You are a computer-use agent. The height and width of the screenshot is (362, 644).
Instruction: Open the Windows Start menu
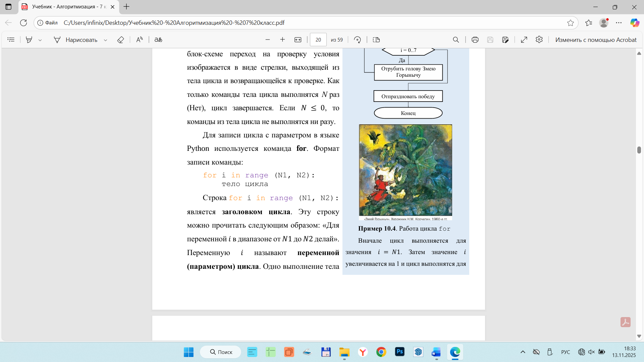189,352
